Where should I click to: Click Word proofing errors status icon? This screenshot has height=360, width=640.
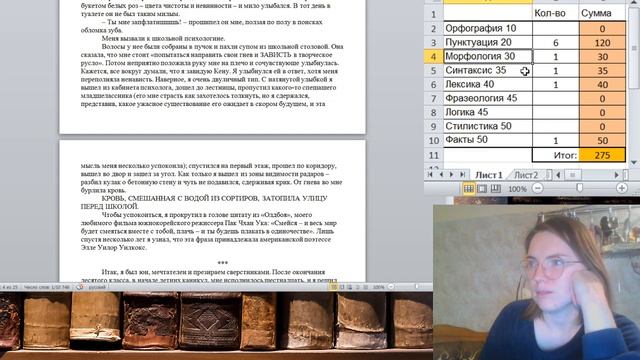point(80,287)
